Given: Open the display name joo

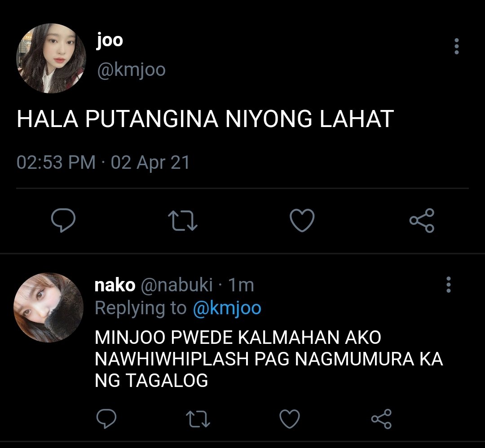Looking at the screenshot, I should click(x=110, y=40).
